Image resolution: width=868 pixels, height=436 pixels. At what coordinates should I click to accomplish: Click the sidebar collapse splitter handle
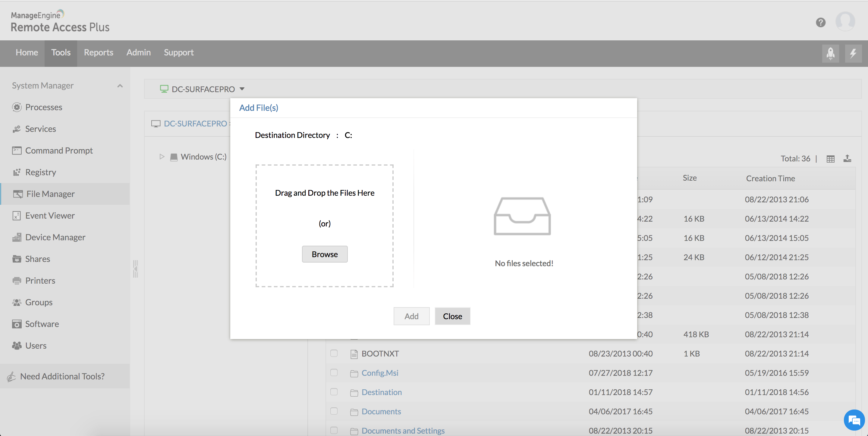coord(135,268)
